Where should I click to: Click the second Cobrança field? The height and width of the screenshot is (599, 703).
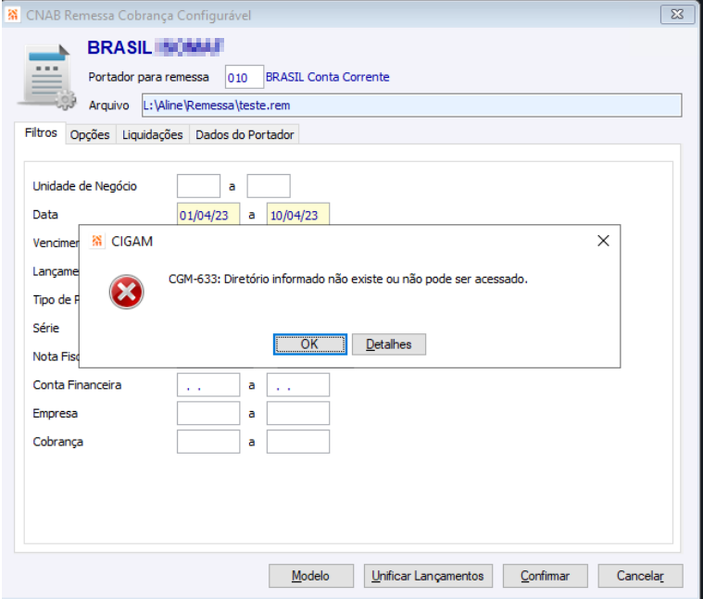(298, 442)
